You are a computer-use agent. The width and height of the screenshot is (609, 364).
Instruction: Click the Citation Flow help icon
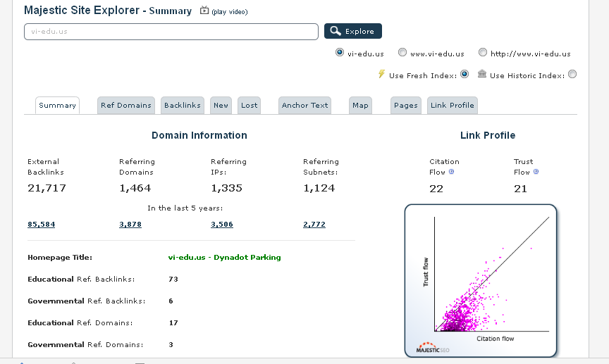[x=451, y=172]
